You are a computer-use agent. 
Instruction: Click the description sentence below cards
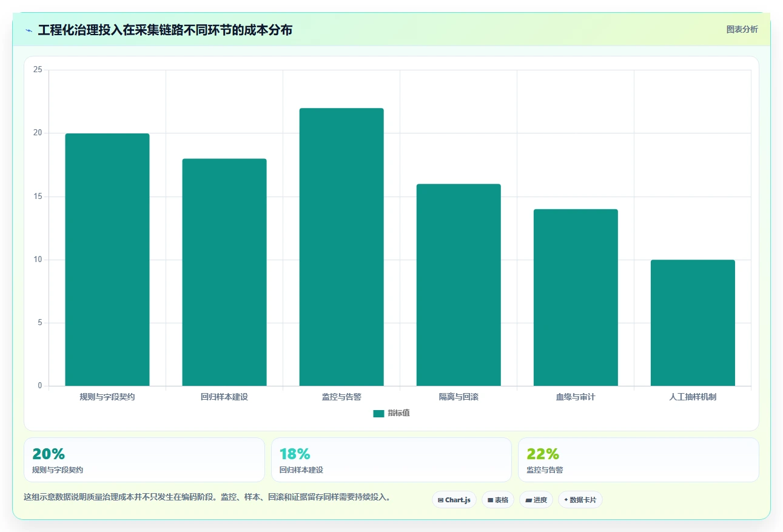pos(207,497)
